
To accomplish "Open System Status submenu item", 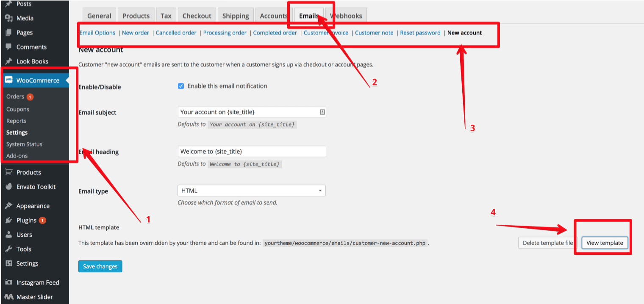I will click(25, 144).
